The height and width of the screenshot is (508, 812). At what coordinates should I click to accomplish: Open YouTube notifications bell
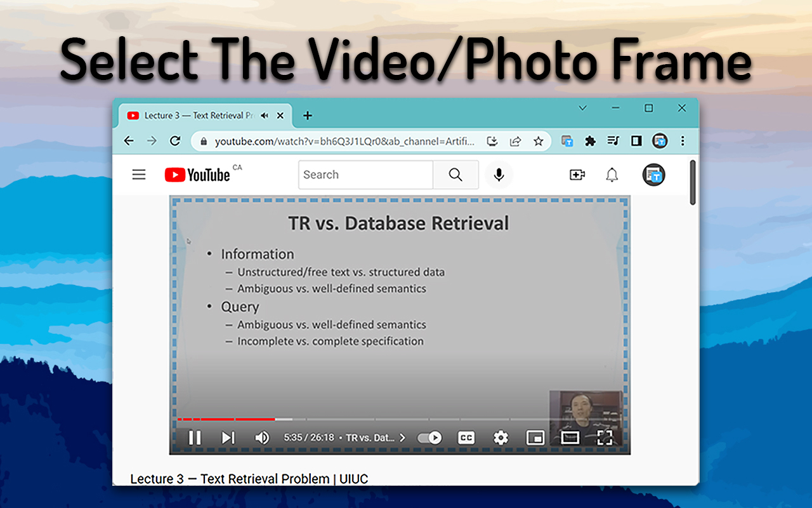coord(612,175)
